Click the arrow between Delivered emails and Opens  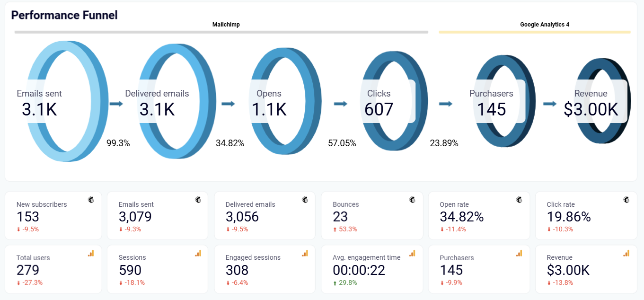click(x=229, y=104)
